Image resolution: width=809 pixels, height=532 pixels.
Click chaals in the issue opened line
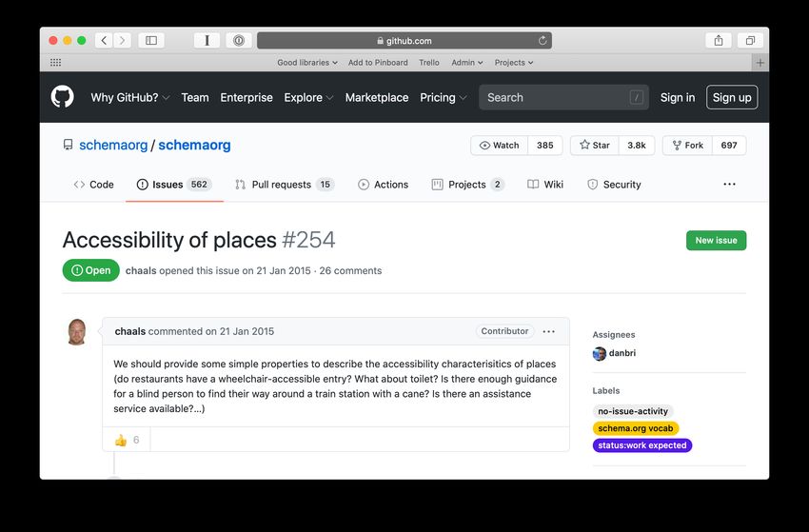tap(141, 271)
